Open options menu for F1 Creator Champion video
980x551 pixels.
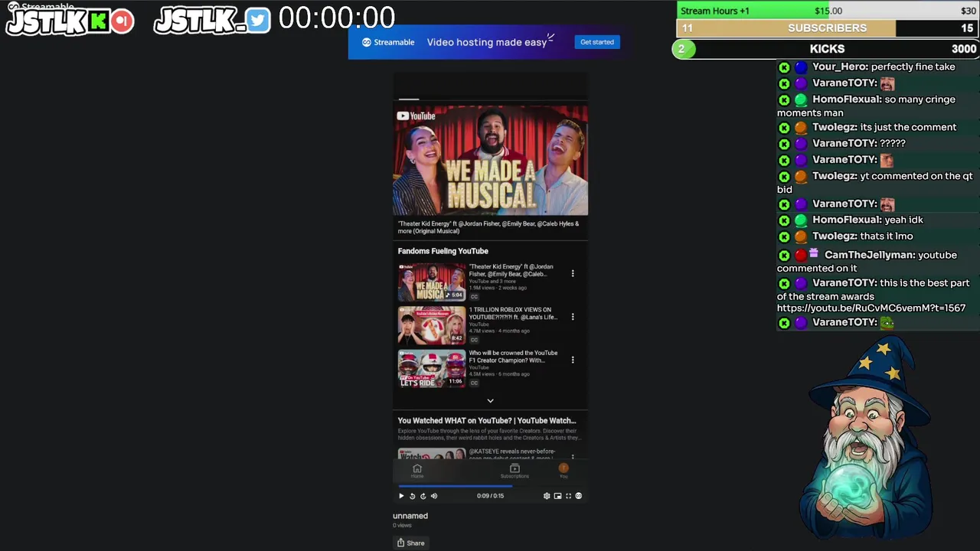pyautogui.click(x=573, y=359)
